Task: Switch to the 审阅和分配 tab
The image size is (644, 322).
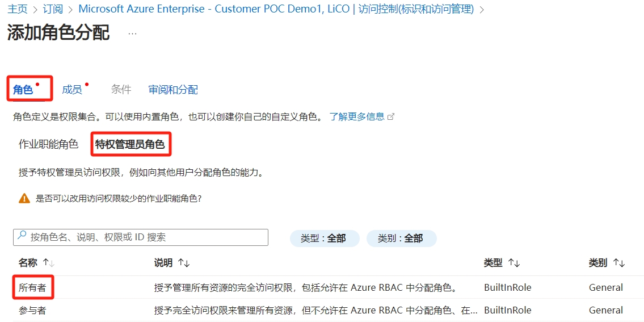Action: (x=173, y=90)
